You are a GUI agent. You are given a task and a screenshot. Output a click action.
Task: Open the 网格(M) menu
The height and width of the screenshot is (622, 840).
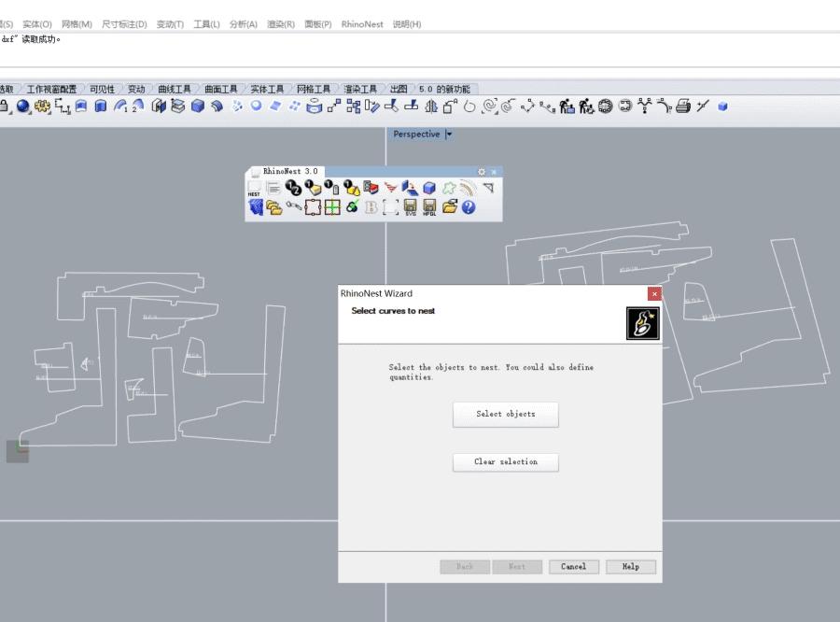[x=77, y=24]
